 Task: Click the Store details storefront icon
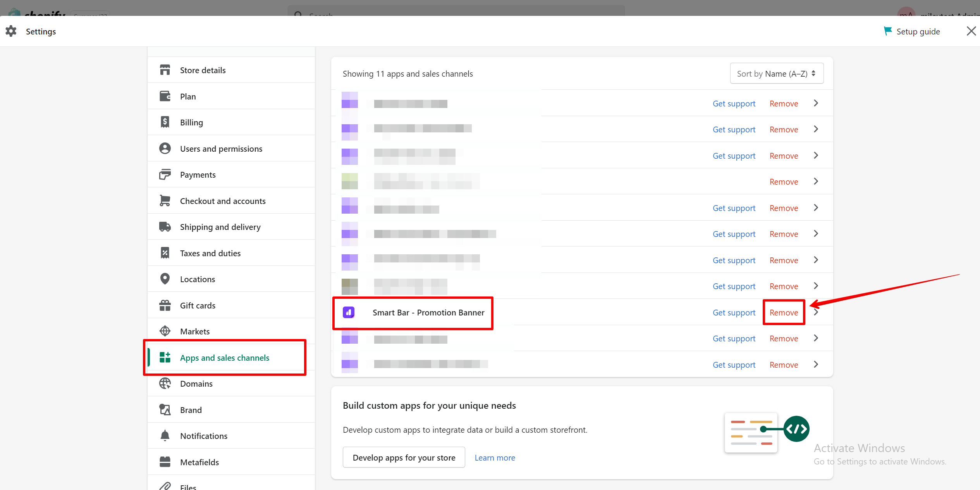coord(165,70)
